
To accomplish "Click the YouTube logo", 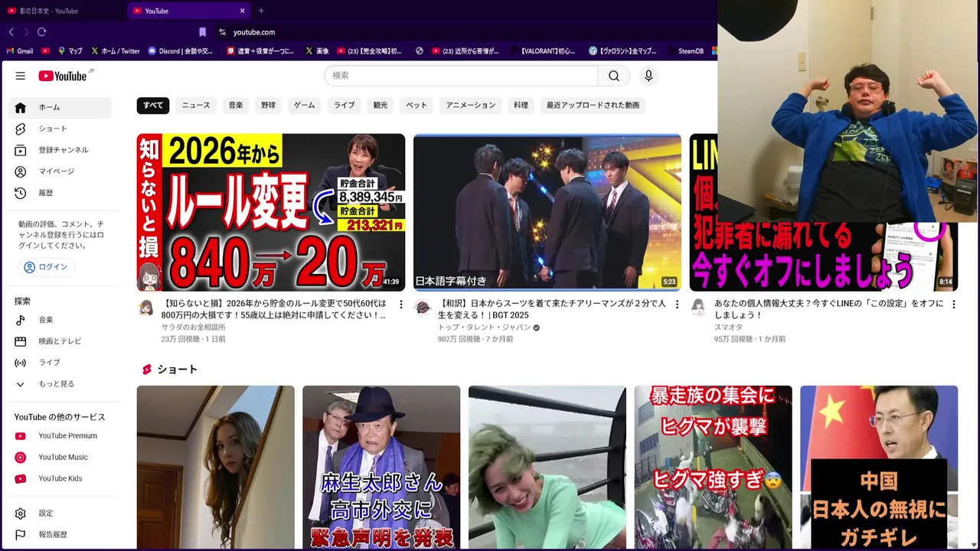I will [x=63, y=76].
